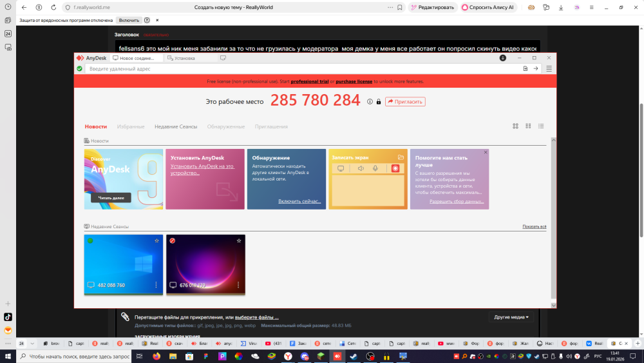The height and width of the screenshot is (363, 644).
Task: Switch AnyDesk sessions to list view
Action: click(541, 126)
